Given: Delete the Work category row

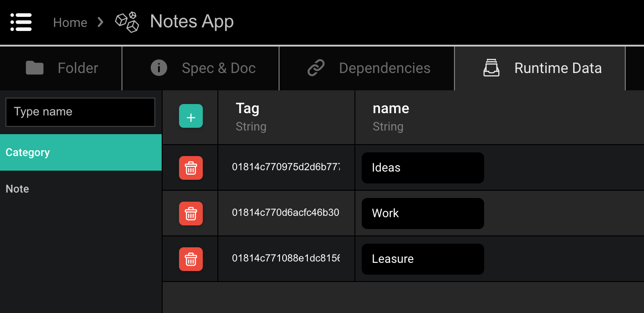Looking at the screenshot, I should pyautogui.click(x=191, y=214).
